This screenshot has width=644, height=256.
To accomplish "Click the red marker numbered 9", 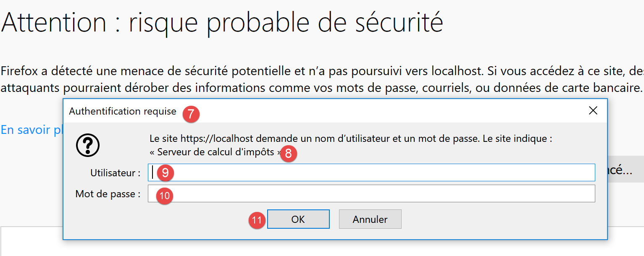I will click(x=165, y=173).
